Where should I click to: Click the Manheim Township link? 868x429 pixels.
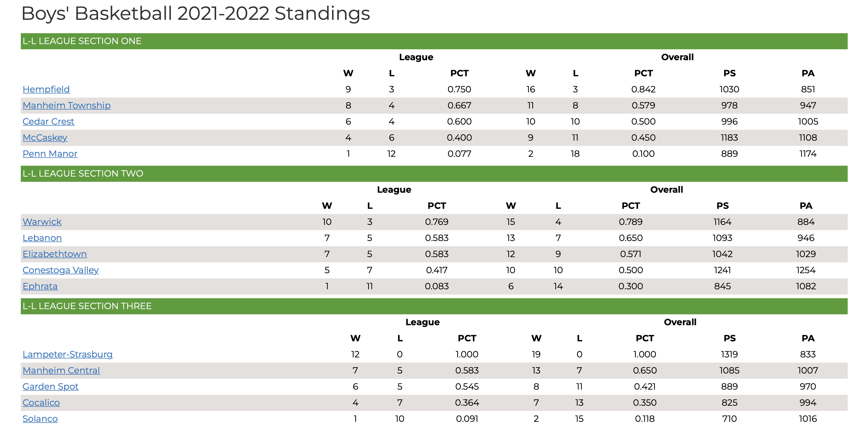(66, 106)
